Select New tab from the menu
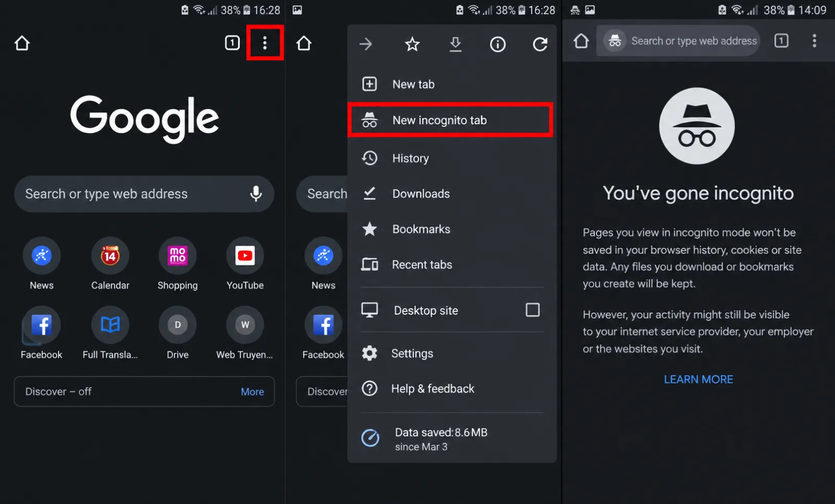Image resolution: width=835 pixels, height=504 pixels. 452,84
